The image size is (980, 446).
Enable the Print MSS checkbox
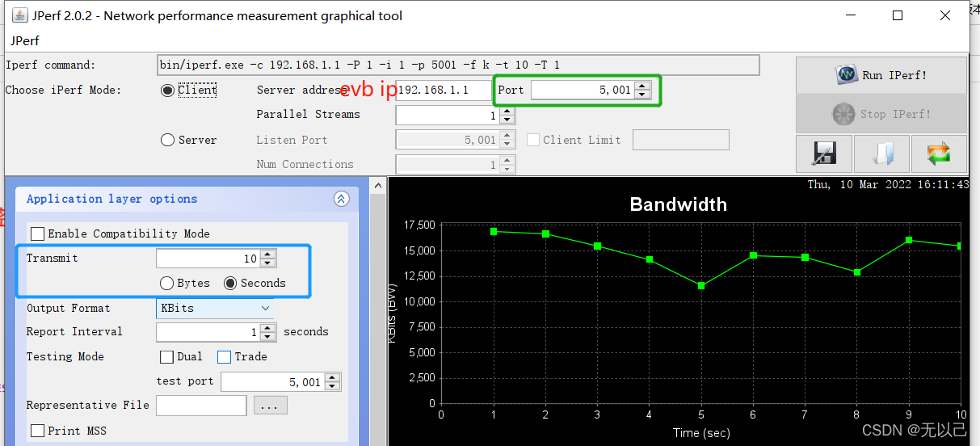[37, 431]
